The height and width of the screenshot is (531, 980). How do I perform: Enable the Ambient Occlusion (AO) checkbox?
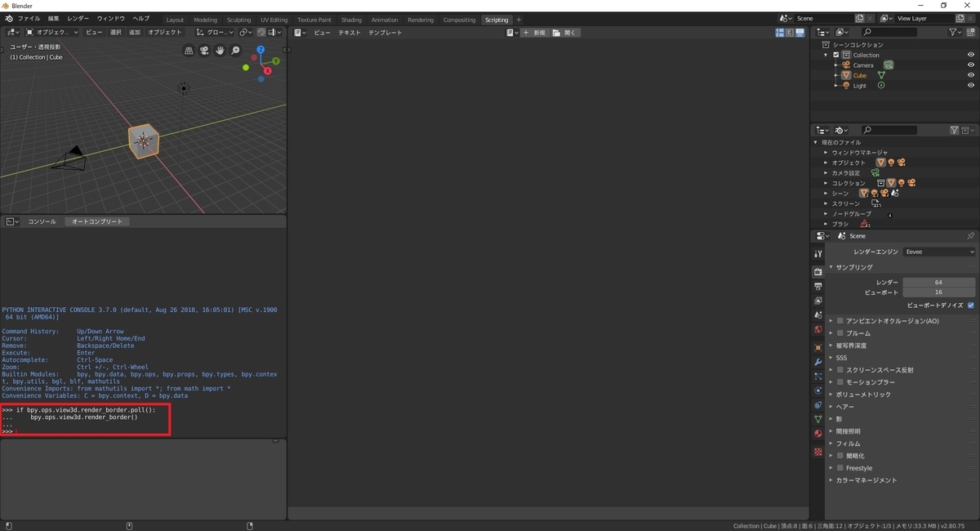(840, 321)
